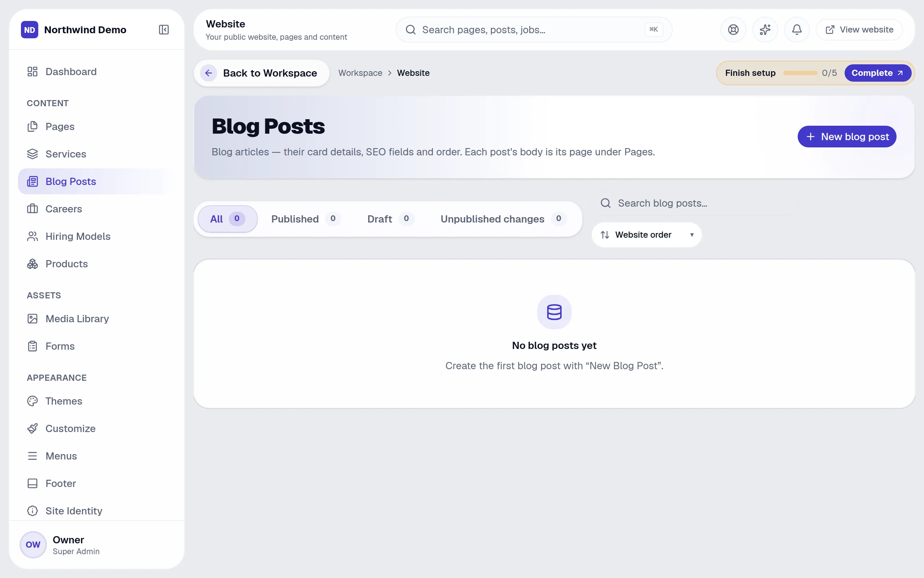
Task: Open Customize in the sidebar
Action: click(x=97, y=428)
